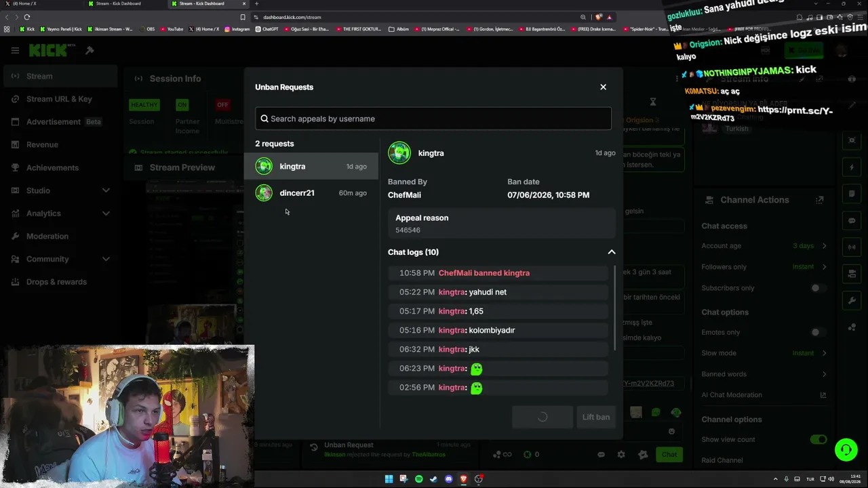Click the document icon in right rail
This screenshot has height=488, width=868.
click(852, 194)
